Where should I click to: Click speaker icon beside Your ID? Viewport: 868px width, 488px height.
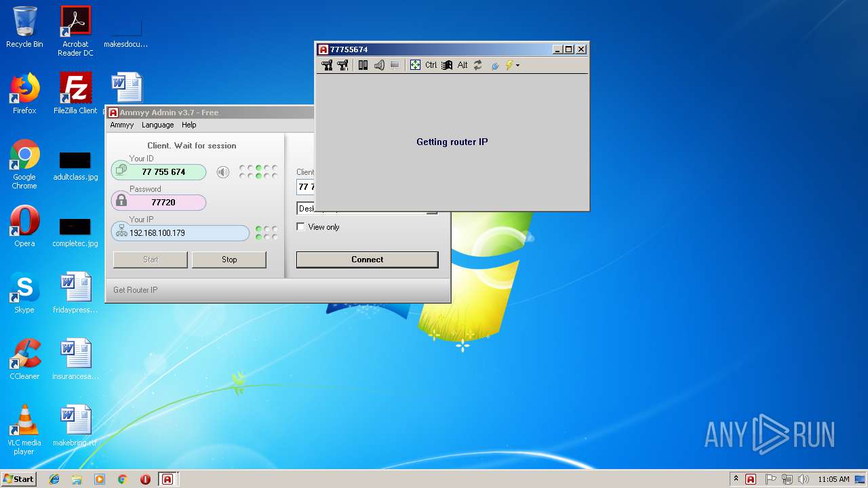[x=223, y=172]
